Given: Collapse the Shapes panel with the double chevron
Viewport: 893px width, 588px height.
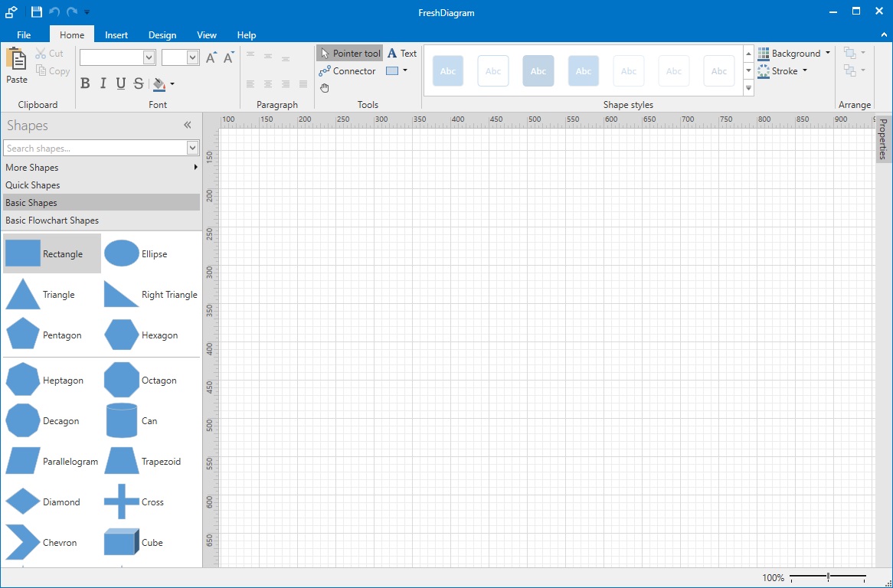Looking at the screenshot, I should coord(188,125).
